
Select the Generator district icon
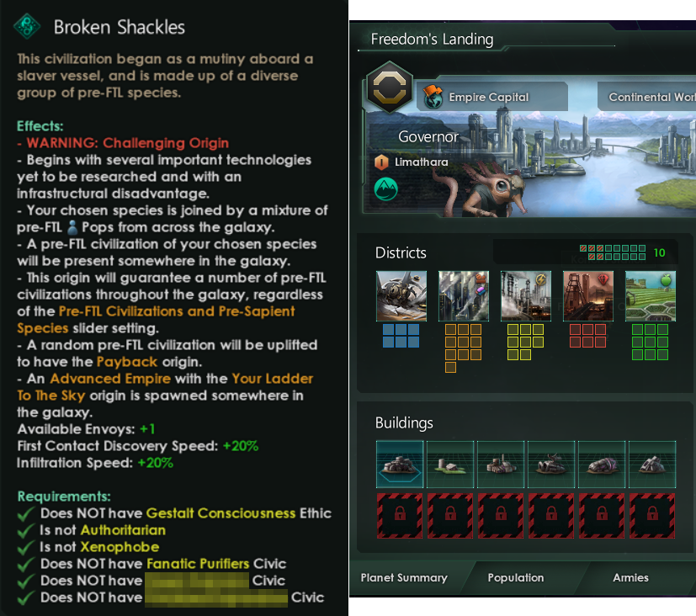[526, 296]
